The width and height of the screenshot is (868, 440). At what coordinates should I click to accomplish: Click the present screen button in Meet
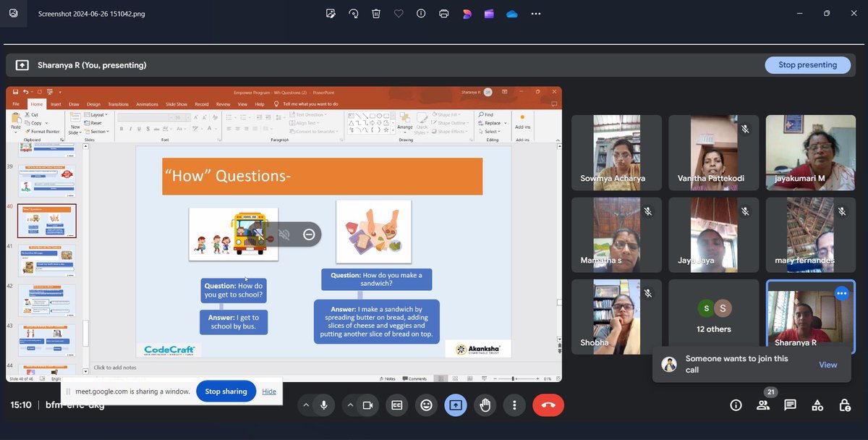(456, 405)
